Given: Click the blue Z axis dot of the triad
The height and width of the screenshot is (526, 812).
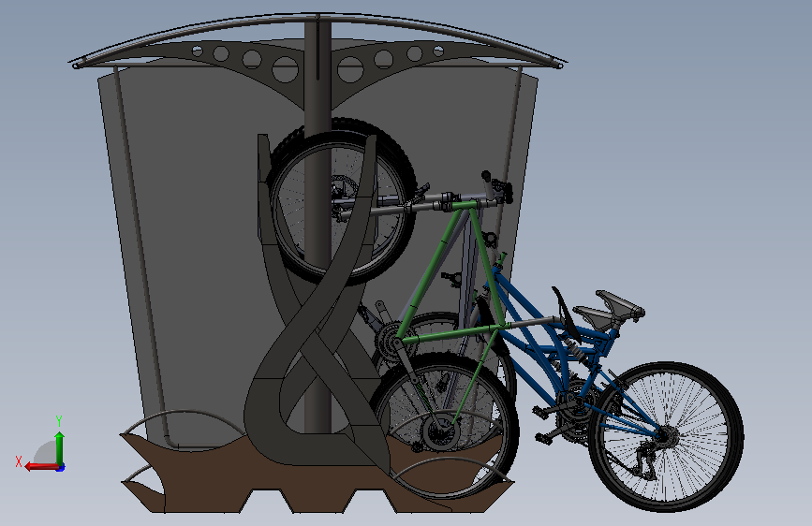Looking at the screenshot, I should click(x=61, y=468).
